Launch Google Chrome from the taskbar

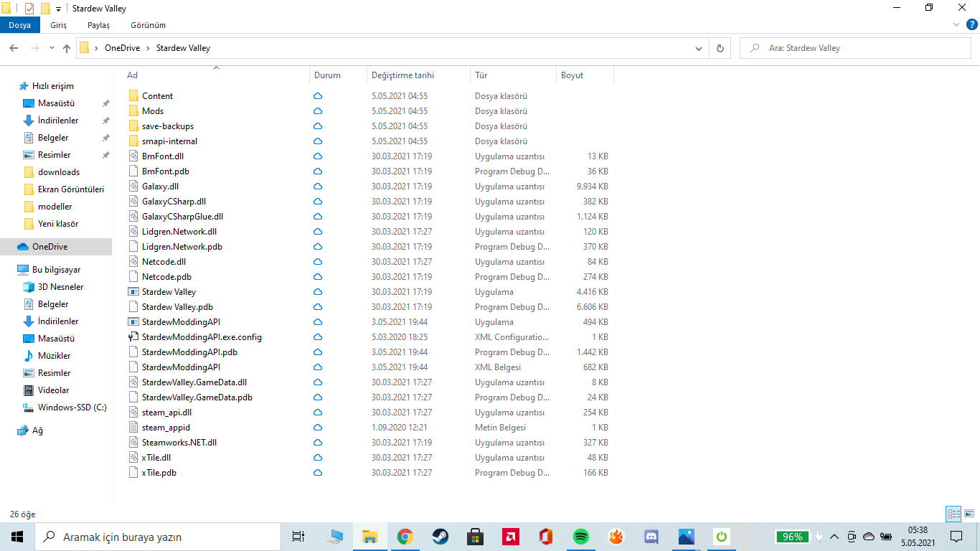pos(405,537)
